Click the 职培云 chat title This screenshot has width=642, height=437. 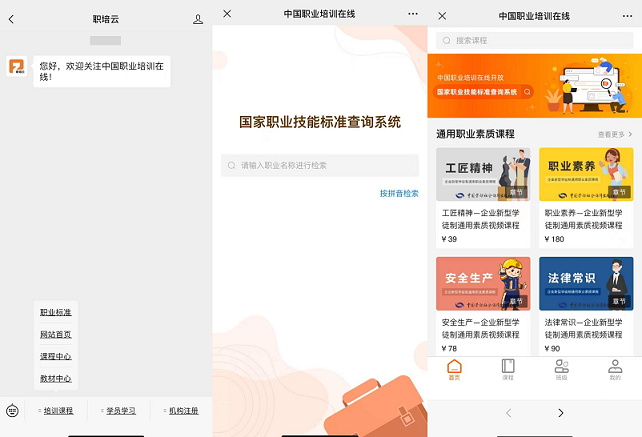[106, 19]
